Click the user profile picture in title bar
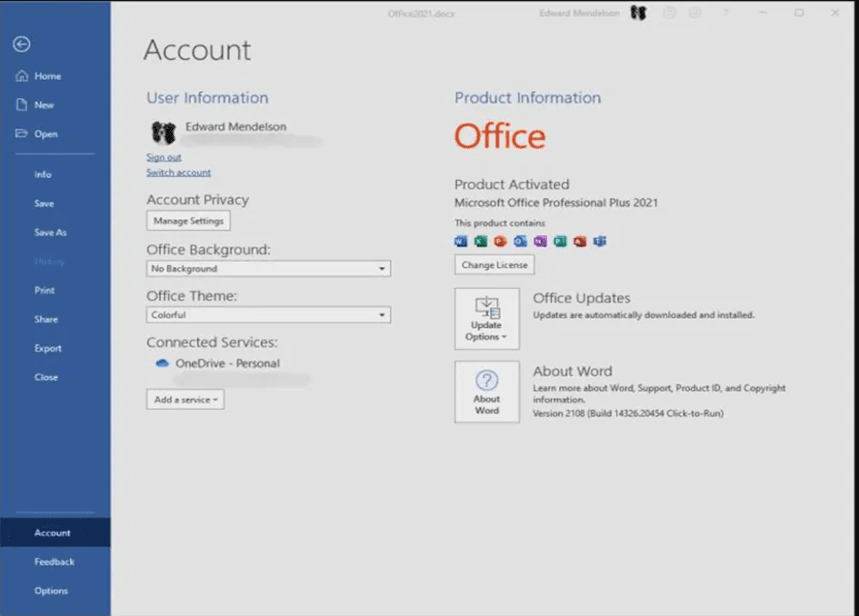 [x=638, y=14]
